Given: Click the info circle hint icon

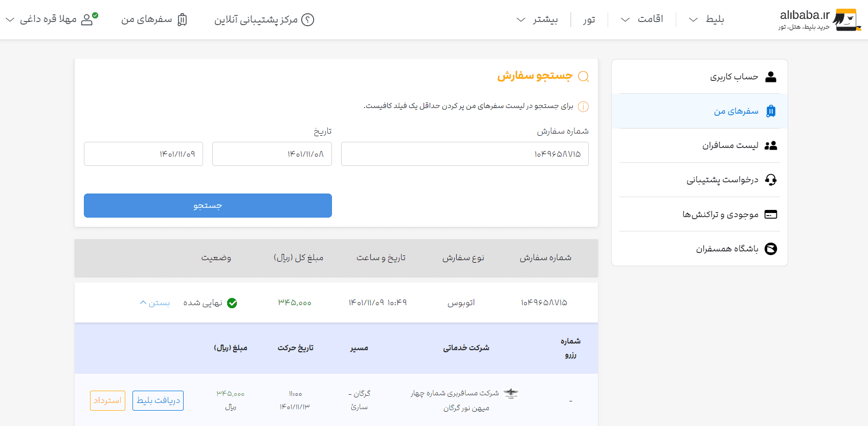Looking at the screenshot, I should click(583, 106).
